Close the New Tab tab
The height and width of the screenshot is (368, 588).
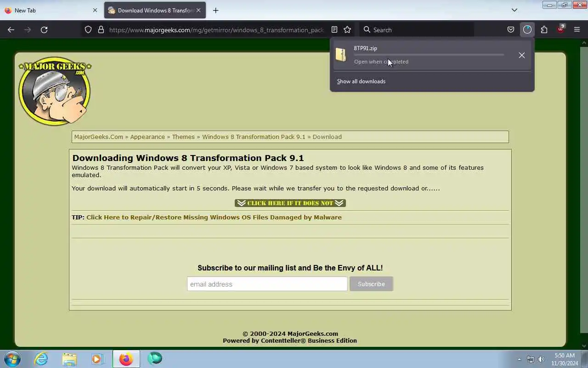pos(95,10)
